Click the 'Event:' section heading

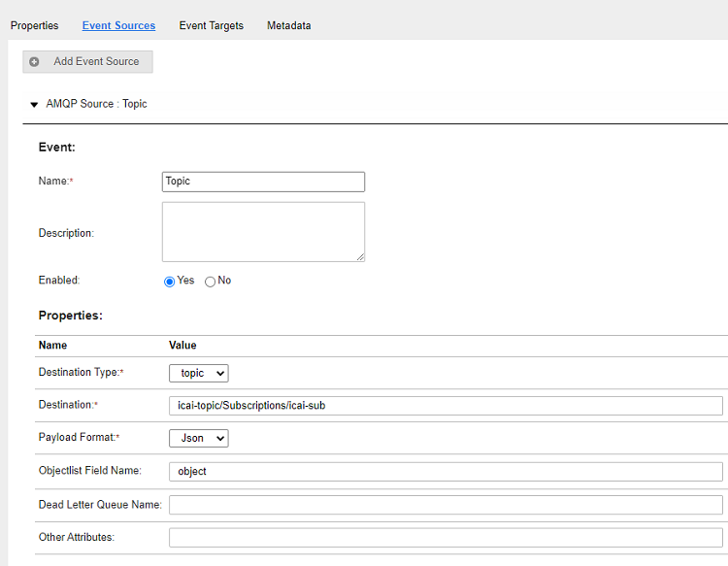click(x=56, y=148)
